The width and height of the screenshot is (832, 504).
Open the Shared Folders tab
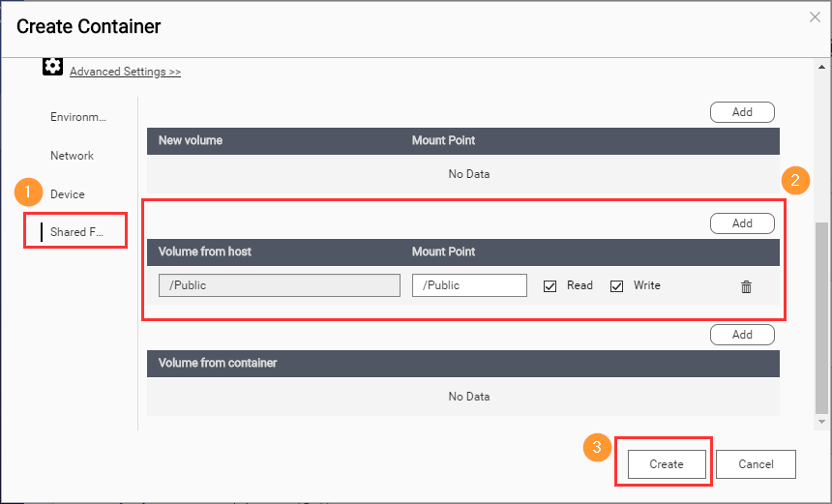[75, 232]
